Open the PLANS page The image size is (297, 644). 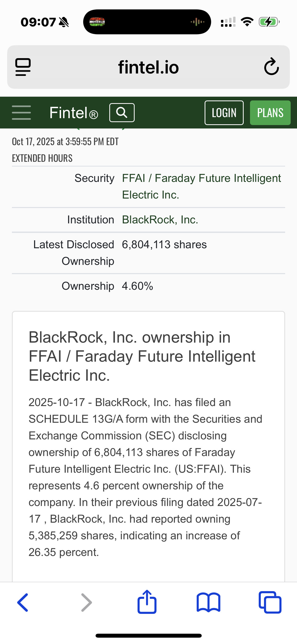tap(270, 113)
